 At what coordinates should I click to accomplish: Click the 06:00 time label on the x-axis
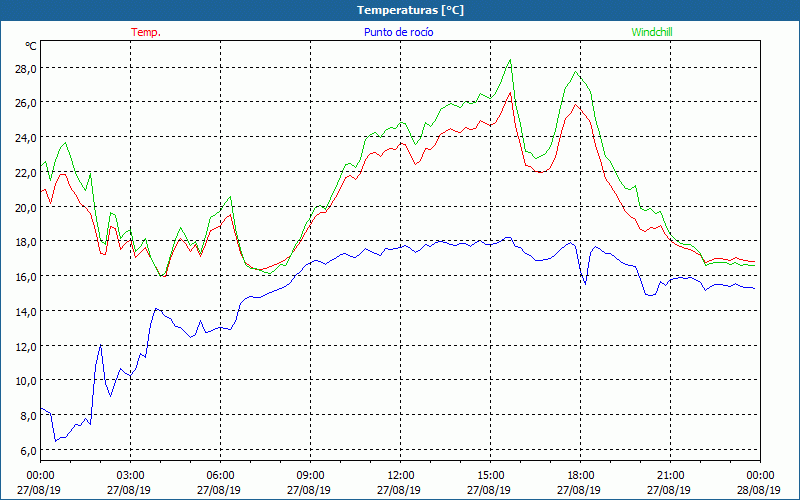point(220,476)
